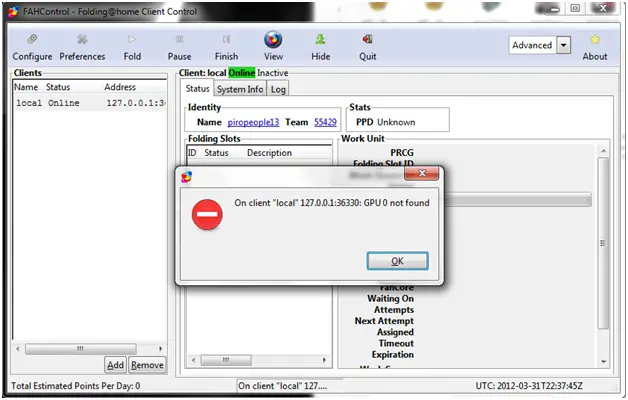
Task: Sort clients by Name column header
Action: (26, 87)
